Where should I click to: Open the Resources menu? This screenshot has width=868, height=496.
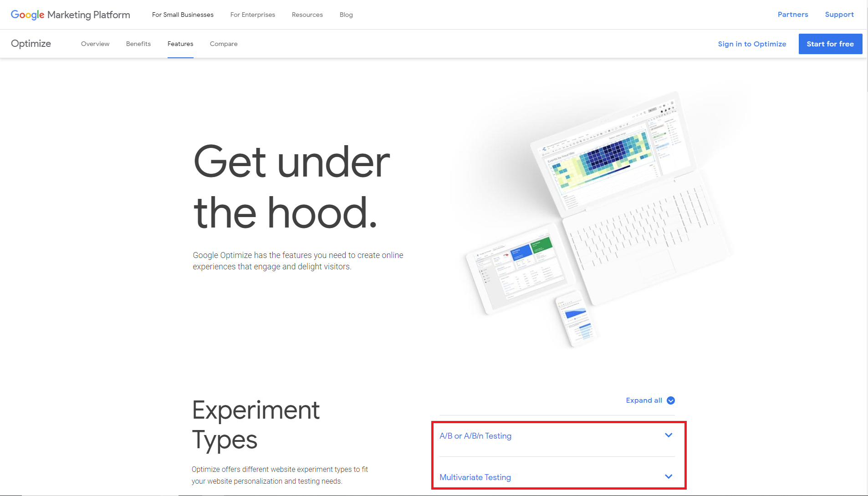click(x=307, y=15)
